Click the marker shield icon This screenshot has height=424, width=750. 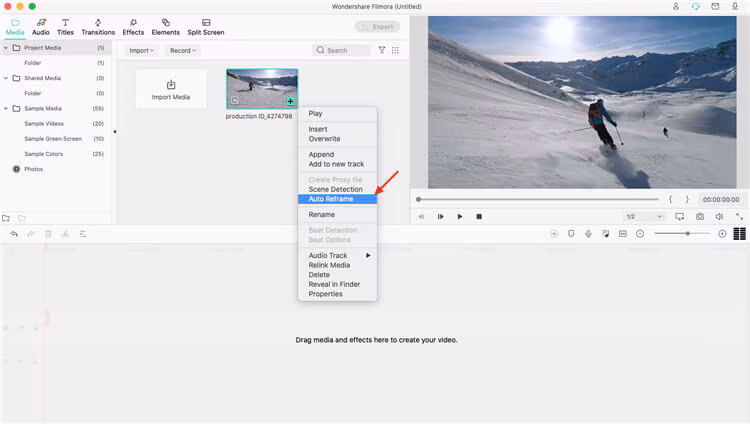click(571, 234)
